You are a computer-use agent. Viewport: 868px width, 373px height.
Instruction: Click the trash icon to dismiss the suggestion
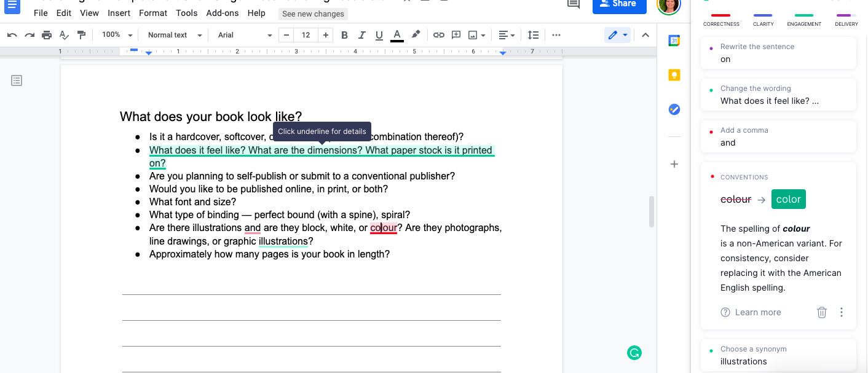pyautogui.click(x=822, y=312)
